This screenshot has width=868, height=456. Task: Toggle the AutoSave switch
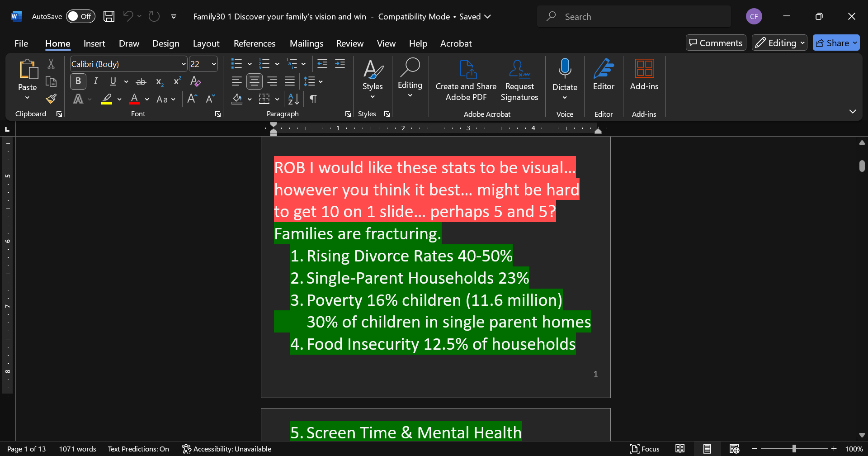80,17
